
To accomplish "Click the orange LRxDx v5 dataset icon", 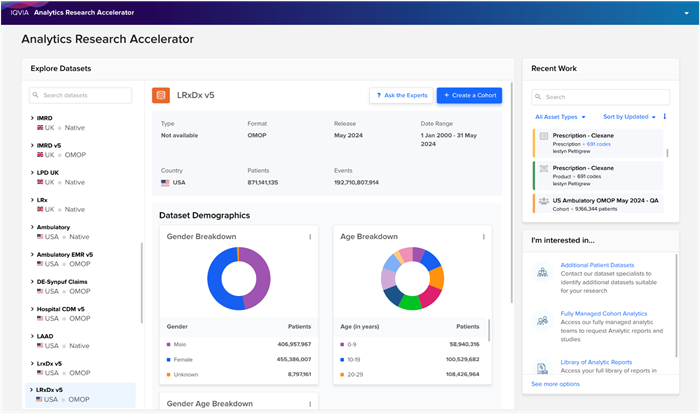I will pyautogui.click(x=161, y=95).
